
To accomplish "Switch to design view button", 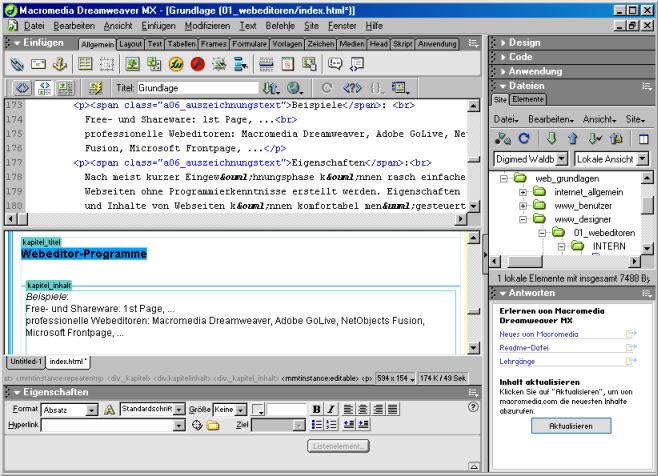I will (x=65, y=88).
